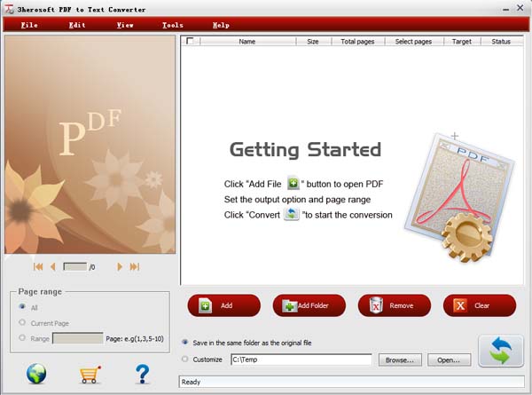Click the Range pages input field
The height and width of the screenshot is (395, 532).
pyautogui.click(x=78, y=338)
